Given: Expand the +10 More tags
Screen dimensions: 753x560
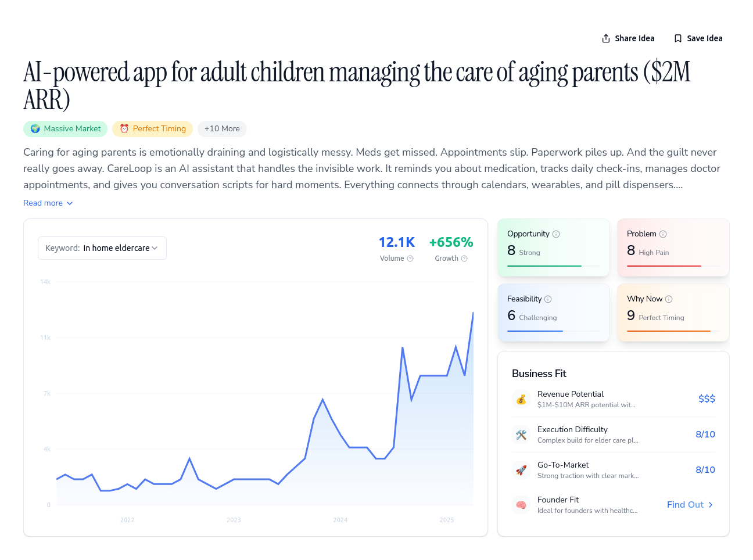Looking at the screenshot, I should 222,129.
